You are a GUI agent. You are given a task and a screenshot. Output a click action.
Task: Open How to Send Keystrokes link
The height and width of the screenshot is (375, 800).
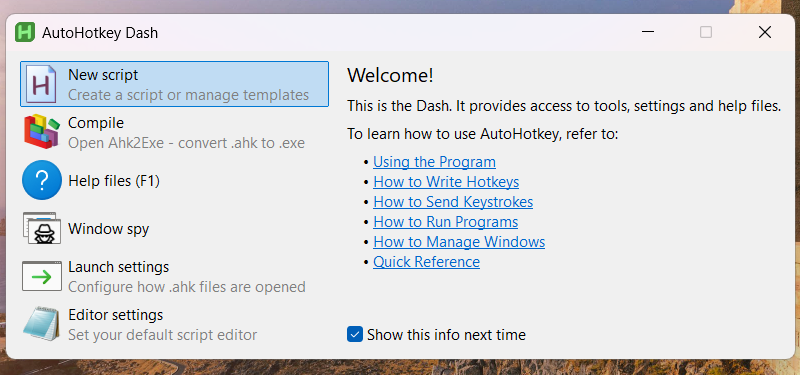[453, 202]
